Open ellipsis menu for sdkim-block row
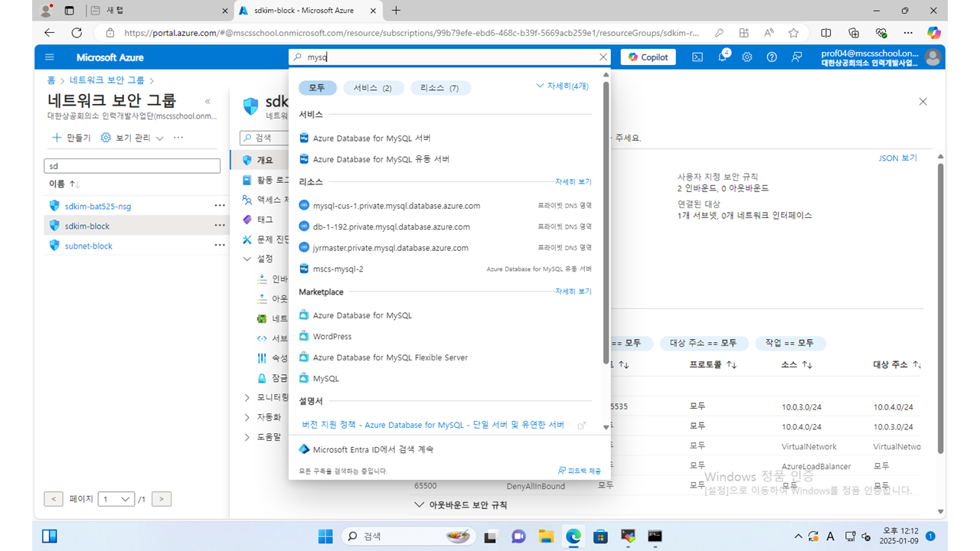Viewport: 980px width, 551px height. pyautogui.click(x=220, y=226)
